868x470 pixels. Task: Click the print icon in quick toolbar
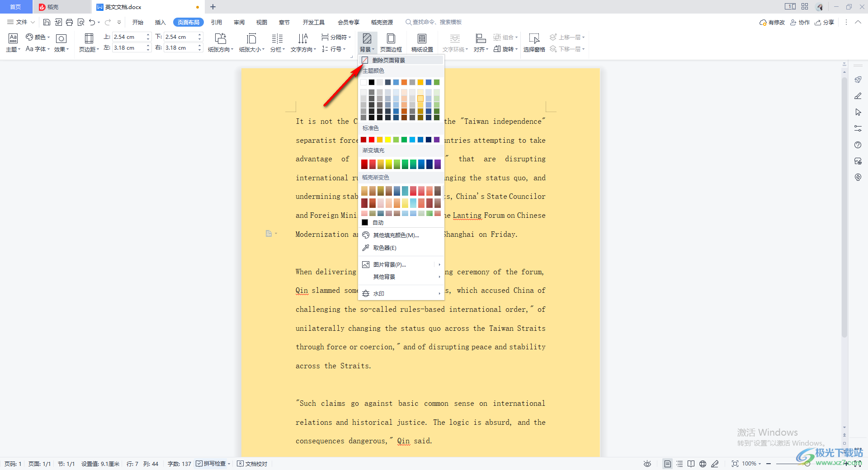point(69,22)
